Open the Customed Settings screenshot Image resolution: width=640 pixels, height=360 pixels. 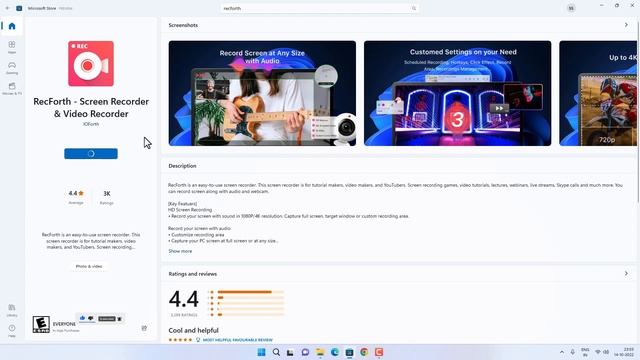(x=458, y=93)
